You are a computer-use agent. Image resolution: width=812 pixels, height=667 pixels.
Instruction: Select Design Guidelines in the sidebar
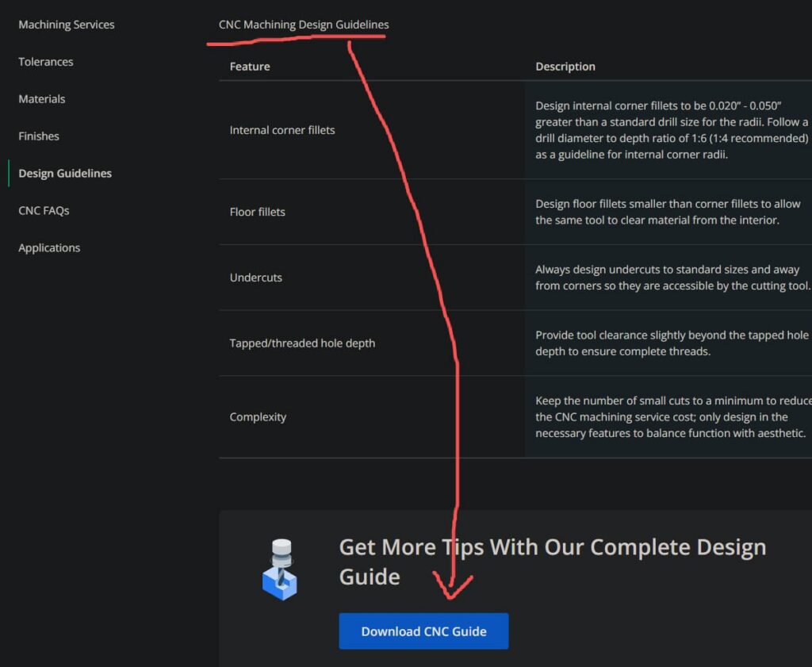click(x=65, y=174)
